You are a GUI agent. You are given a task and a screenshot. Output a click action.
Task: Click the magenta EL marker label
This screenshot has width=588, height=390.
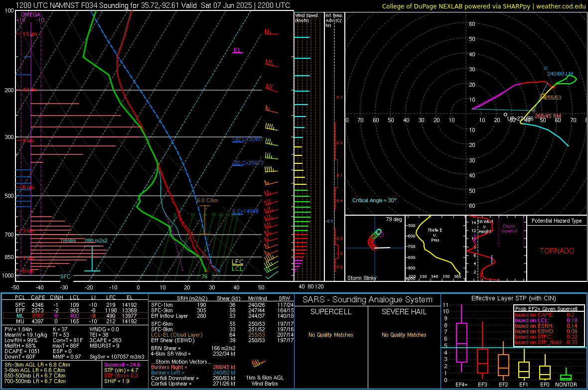click(237, 50)
